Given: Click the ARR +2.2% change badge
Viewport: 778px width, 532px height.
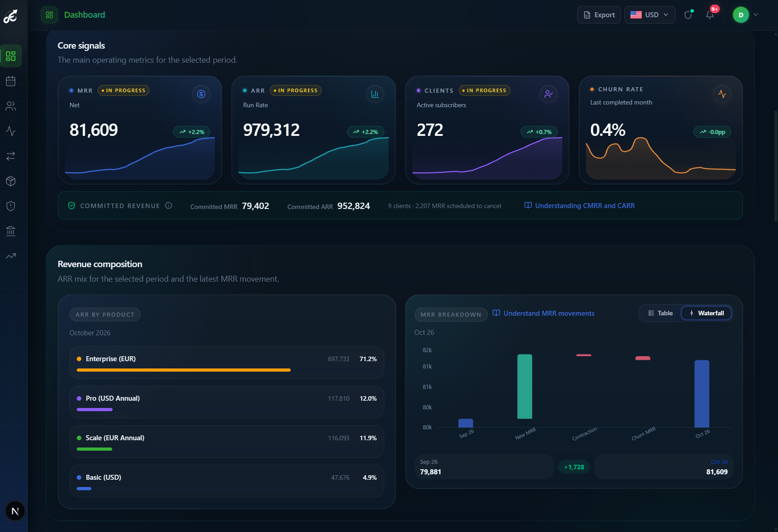Looking at the screenshot, I should [366, 132].
